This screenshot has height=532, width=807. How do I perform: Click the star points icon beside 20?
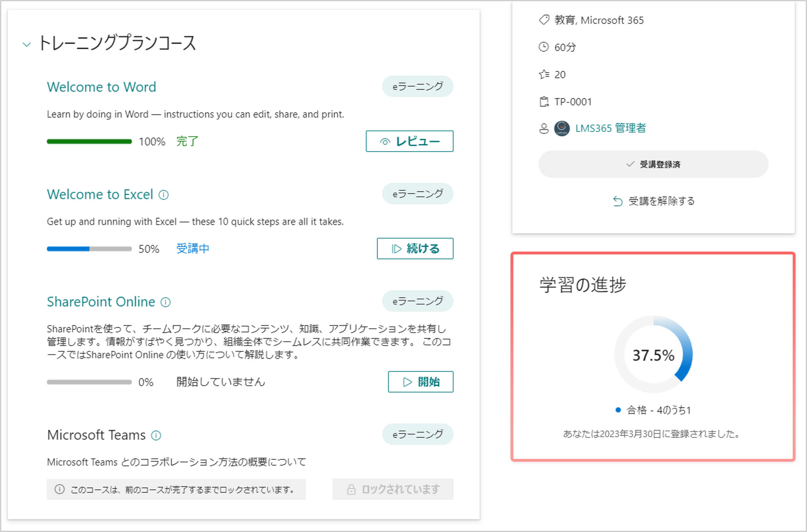[544, 74]
